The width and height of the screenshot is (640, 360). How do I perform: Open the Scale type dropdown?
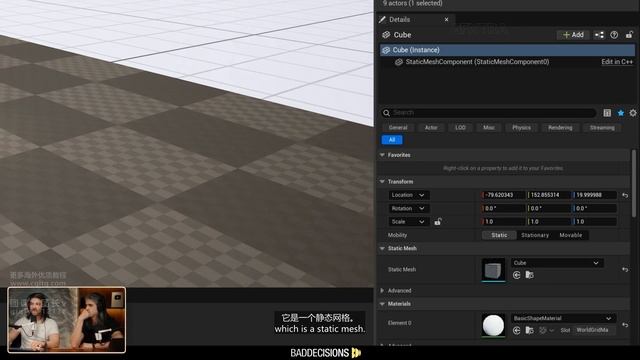(x=409, y=222)
